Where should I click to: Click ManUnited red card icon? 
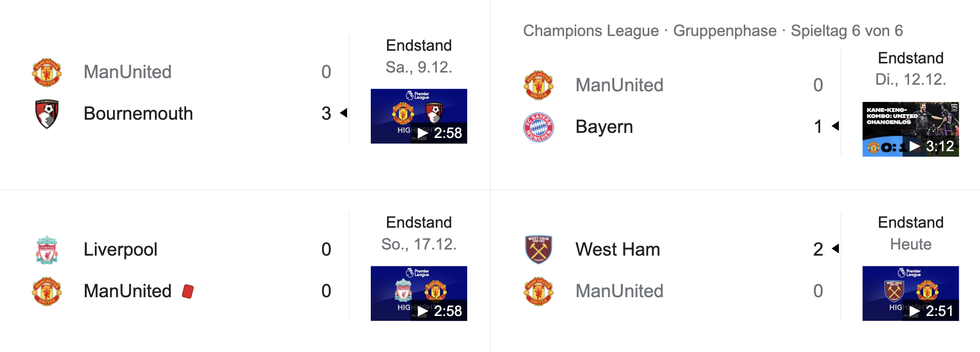(x=188, y=291)
